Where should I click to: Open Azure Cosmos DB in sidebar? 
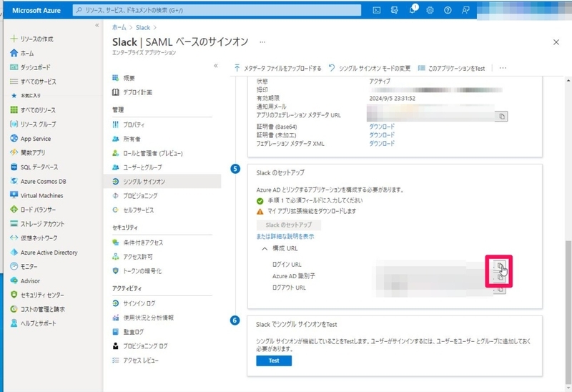pyautogui.click(x=39, y=182)
